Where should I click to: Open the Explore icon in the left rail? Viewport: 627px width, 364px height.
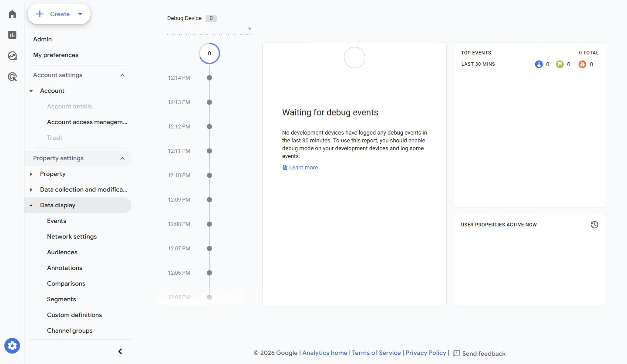point(12,56)
